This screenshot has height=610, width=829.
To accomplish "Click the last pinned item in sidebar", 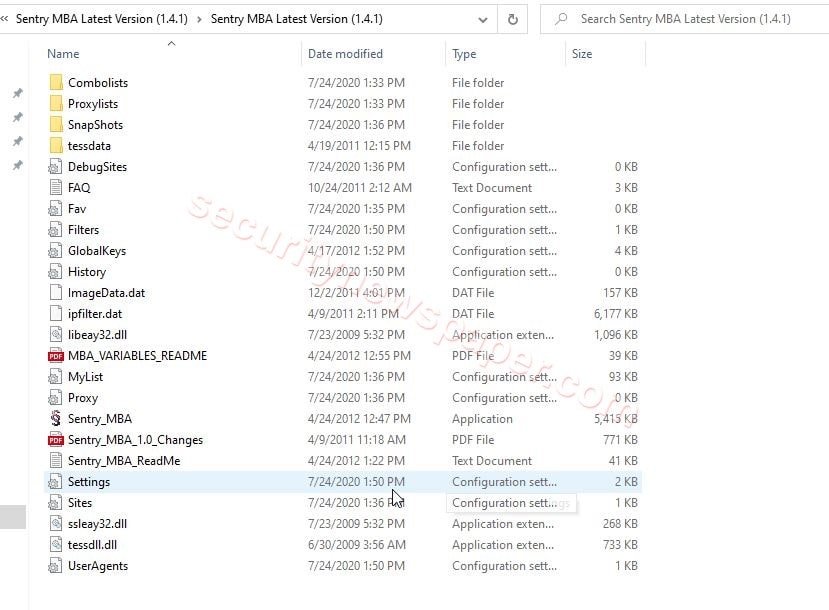I will tap(17, 165).
